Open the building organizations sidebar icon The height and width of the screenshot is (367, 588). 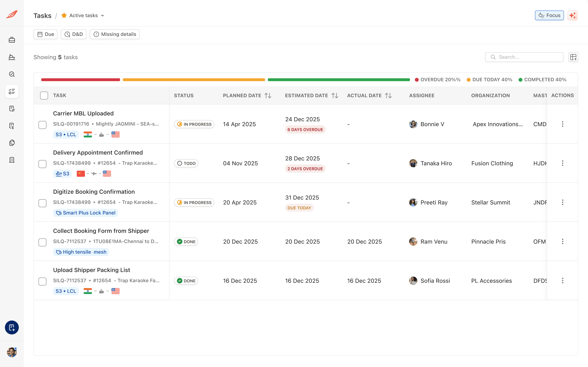click(x=12, y=160)
